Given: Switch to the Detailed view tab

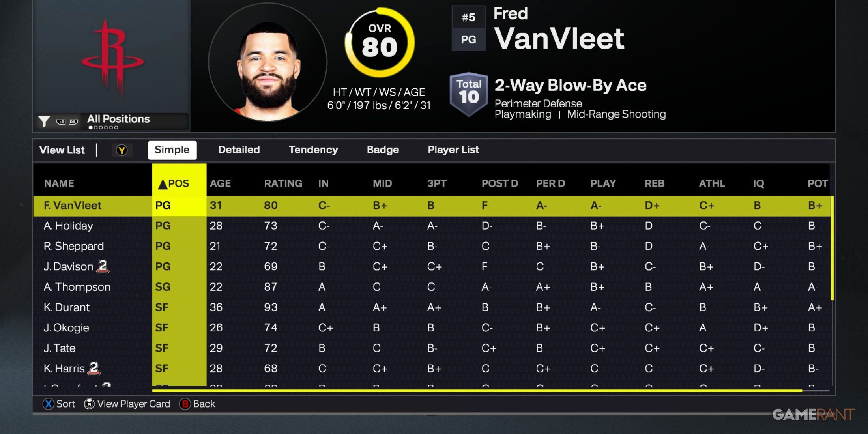Looking at the screenshot, I should point(239,150).
